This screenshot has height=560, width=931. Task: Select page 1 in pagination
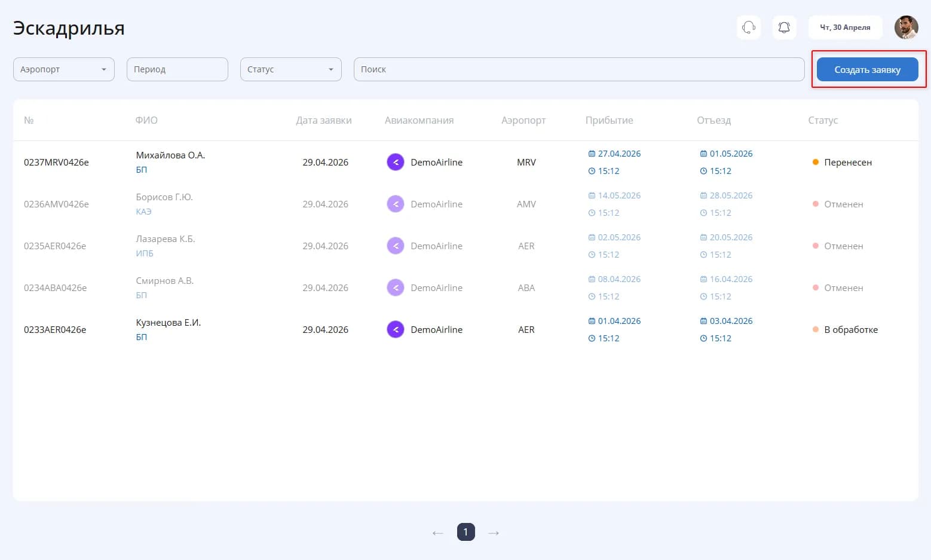click(466, 532)
